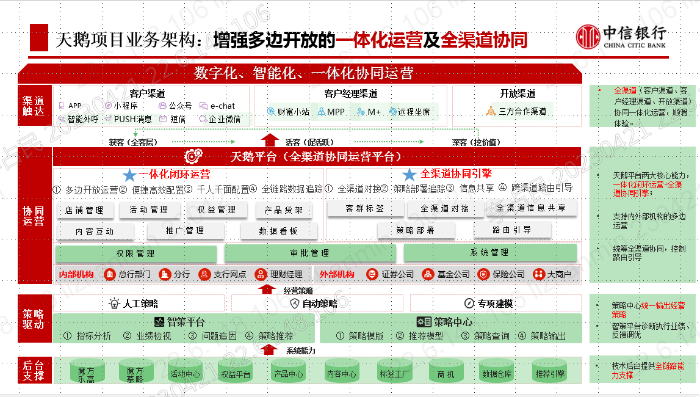Viewport: 700px width, 397px height.
Task: Click the 活动中心 cylinder
Action: pos(186,371)
